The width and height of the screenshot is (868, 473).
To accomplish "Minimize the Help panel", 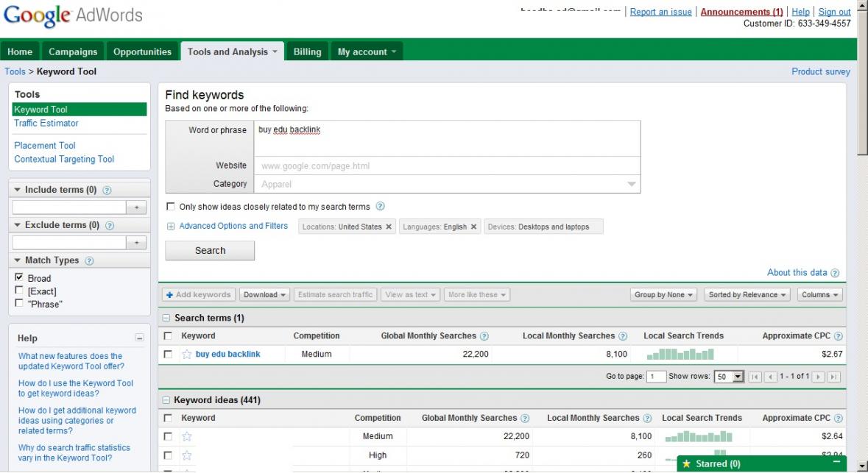I will pyautogui.click(x=139, y=338).
